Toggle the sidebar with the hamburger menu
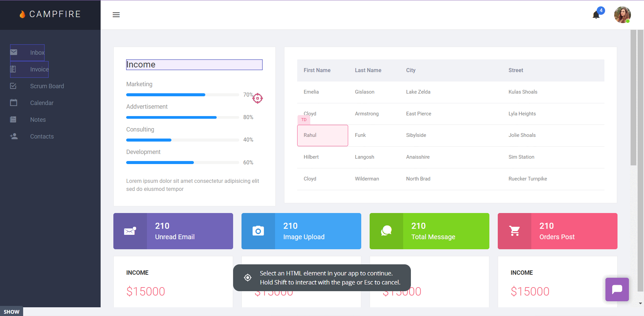Image resolution: width=644 pixels, height=316 pixels. pos(116,15)
